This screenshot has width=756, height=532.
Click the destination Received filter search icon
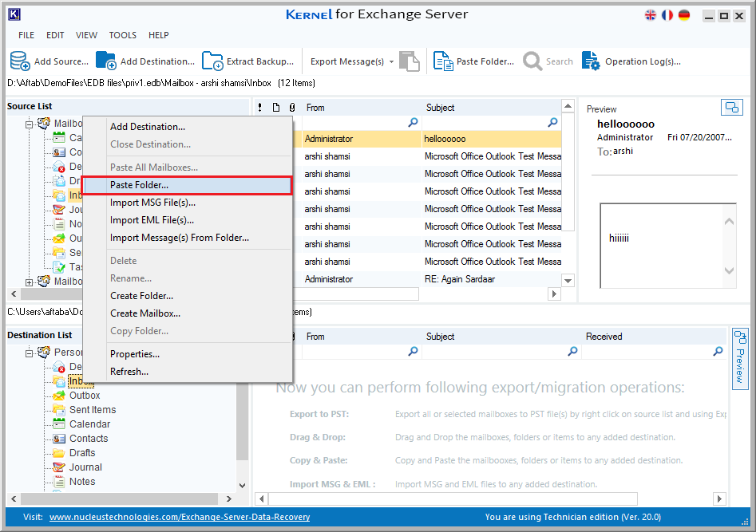click(x=718, y=351)
